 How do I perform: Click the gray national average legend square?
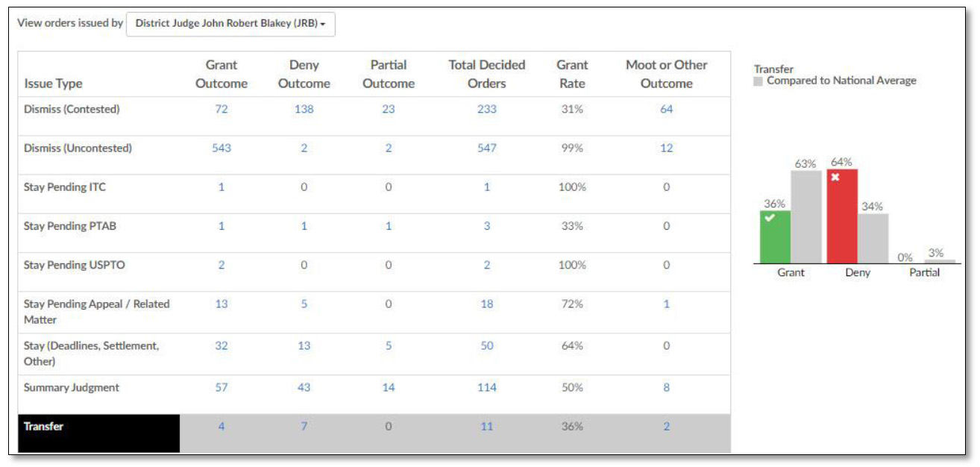coord(758,81)
